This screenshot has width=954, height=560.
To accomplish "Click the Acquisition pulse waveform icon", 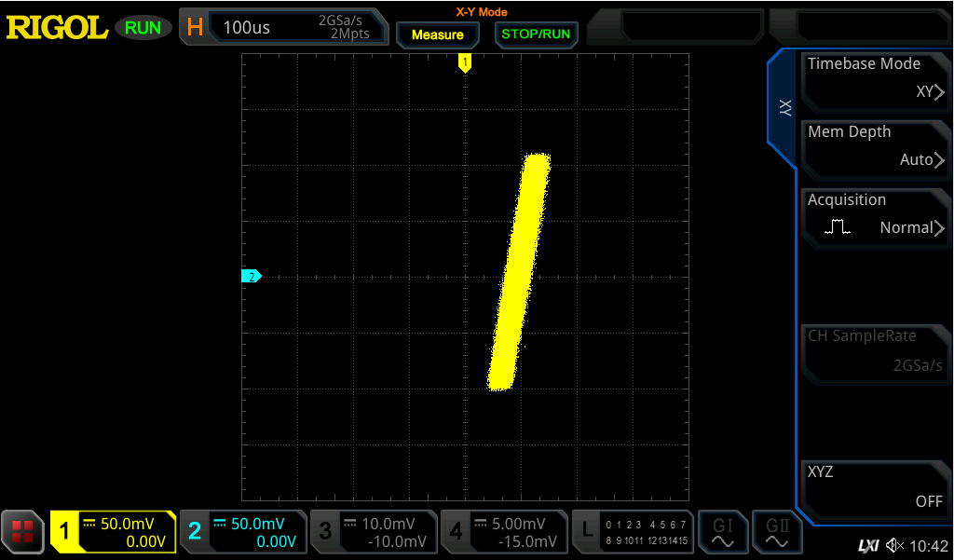I will coord(838,227).
